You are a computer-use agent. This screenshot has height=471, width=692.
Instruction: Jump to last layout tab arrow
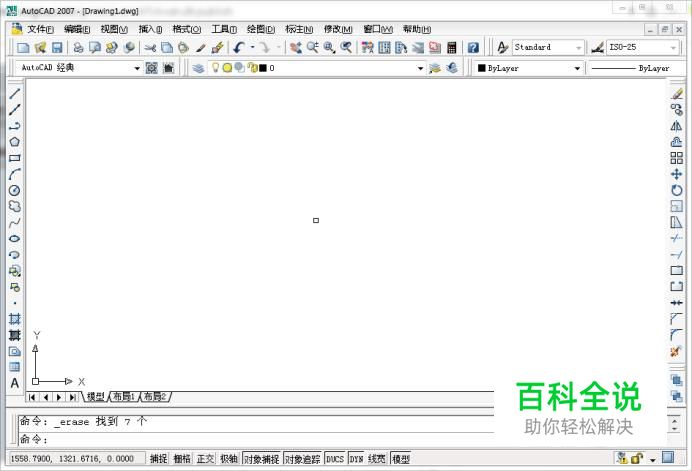point(72,397)
